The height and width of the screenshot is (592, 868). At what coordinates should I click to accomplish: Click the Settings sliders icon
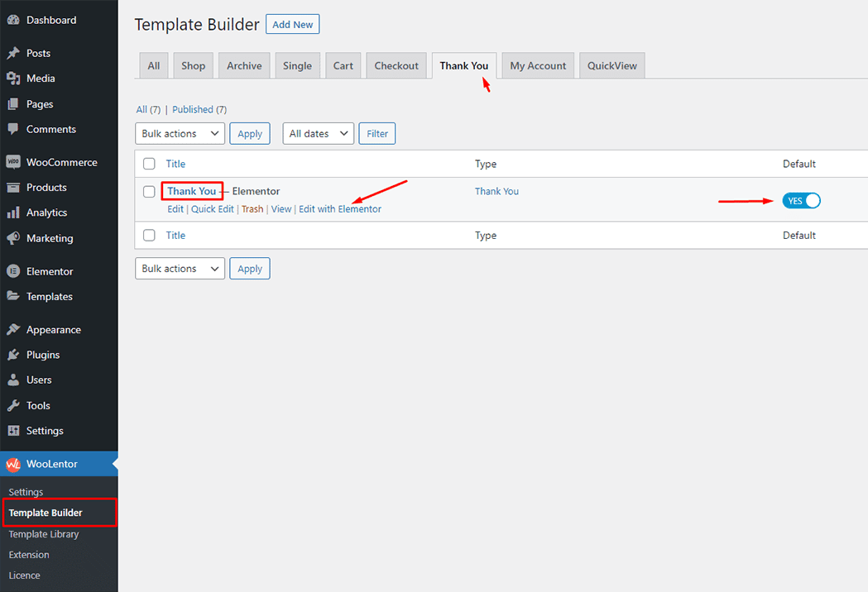[13, 431]
